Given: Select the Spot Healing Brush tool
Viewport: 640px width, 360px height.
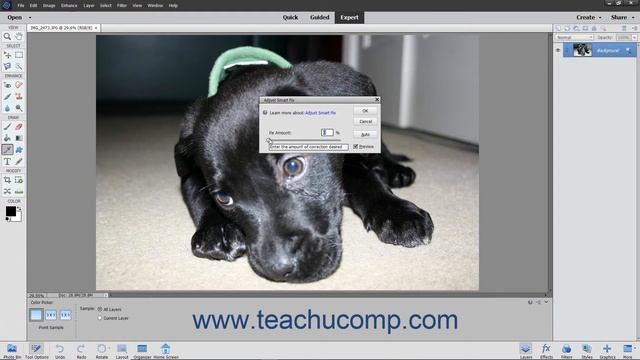Looking at the screenshot, I should (x=19, y=85).
